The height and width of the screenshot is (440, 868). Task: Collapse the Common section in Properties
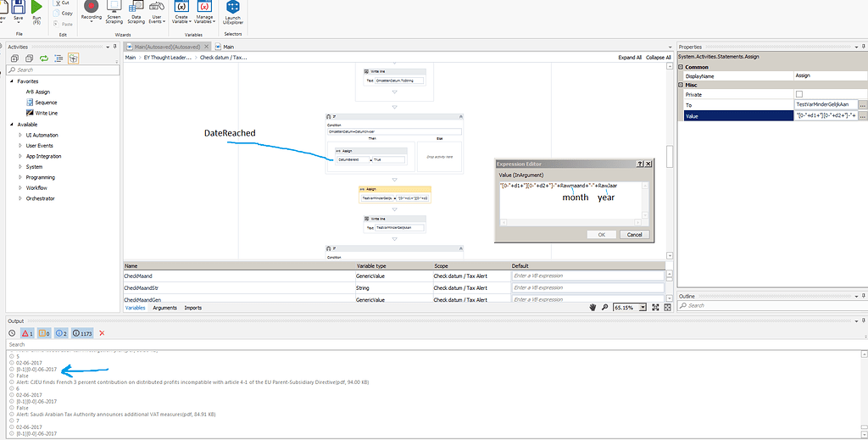click(681, 67)
